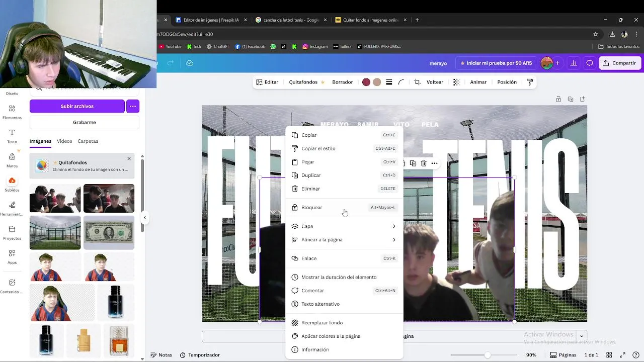Click the add page icon above canvas
The width and height of the screenshot is (644, 362).
coord(583,99)
